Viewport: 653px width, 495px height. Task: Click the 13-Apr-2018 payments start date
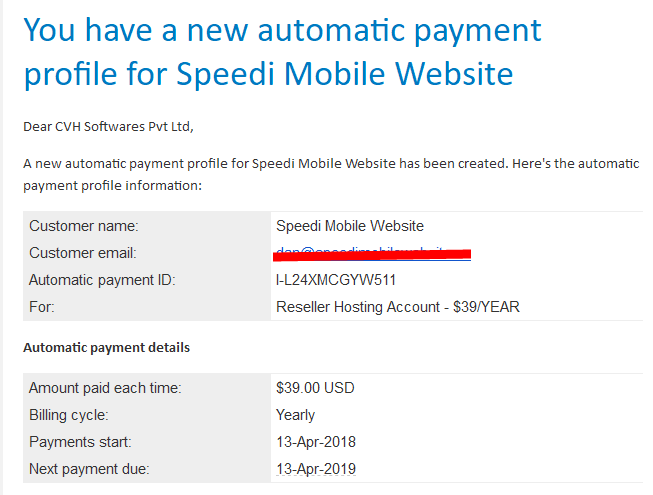tap(316, 442)
